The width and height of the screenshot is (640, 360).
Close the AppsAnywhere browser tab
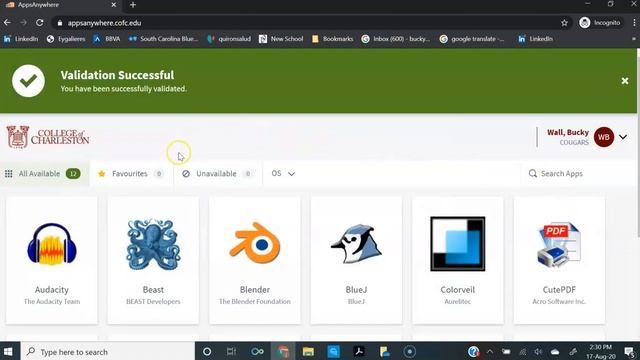113,5
